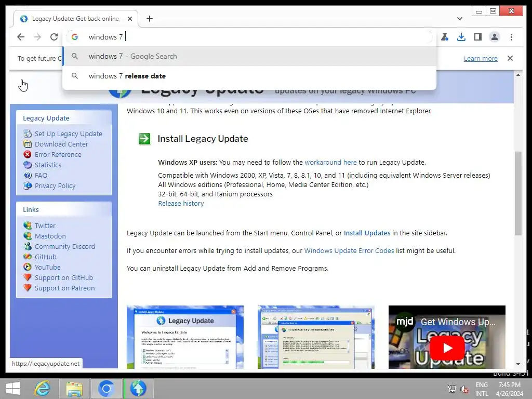
Task: Click the network tray icon
Action: click(x=452, y=389)
